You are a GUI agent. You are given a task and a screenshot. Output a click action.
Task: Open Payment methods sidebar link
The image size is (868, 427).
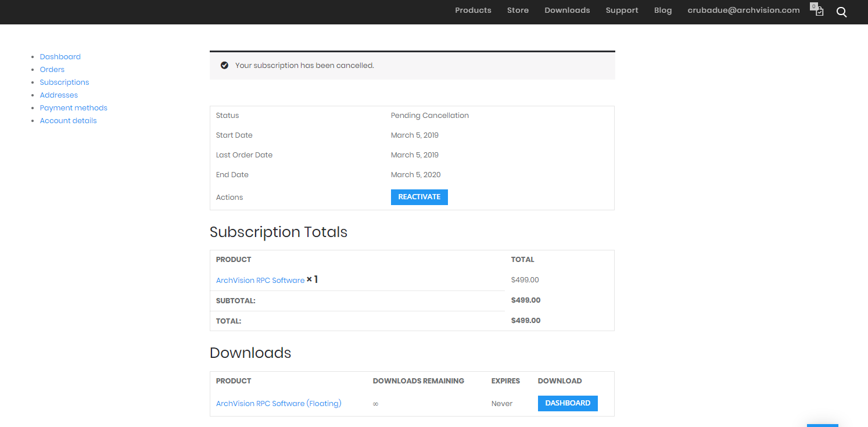pos(74,108)
